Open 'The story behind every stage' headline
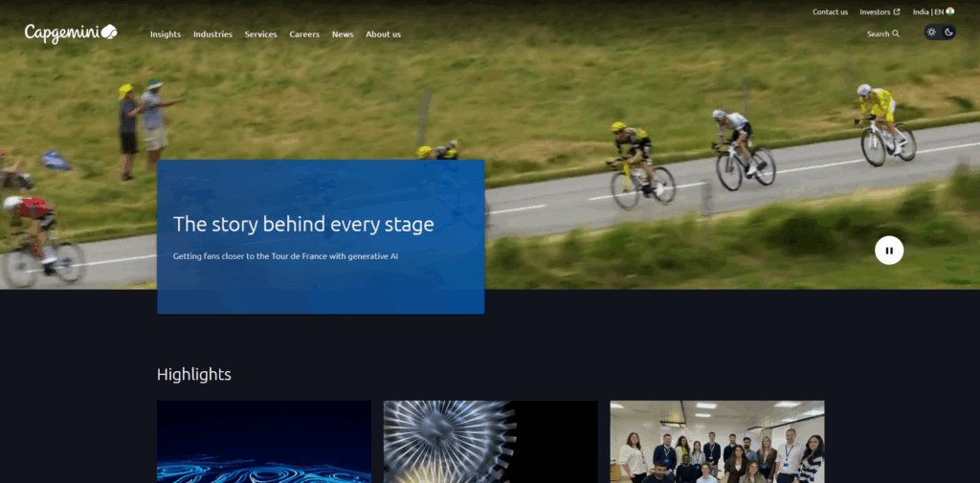 click(x=303, y=225)
